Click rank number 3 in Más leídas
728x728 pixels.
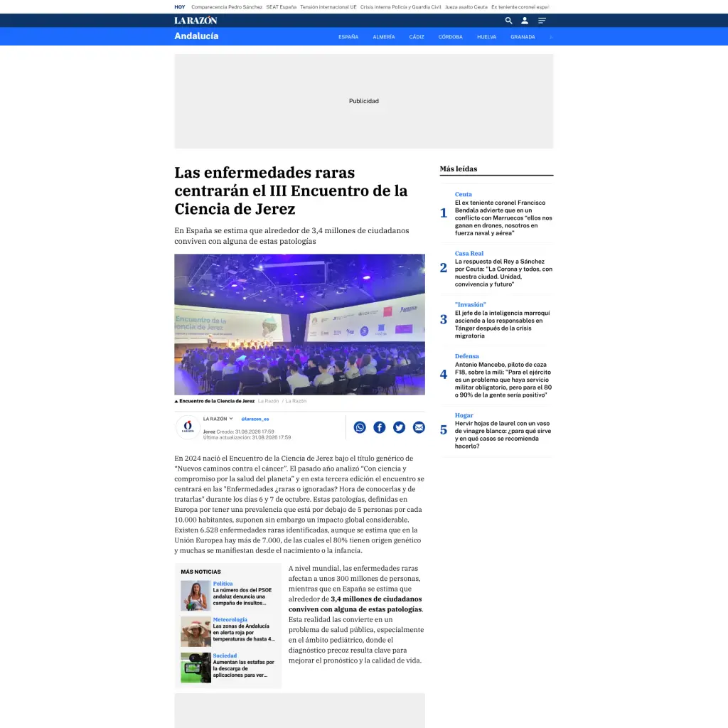tap(444, 319)
